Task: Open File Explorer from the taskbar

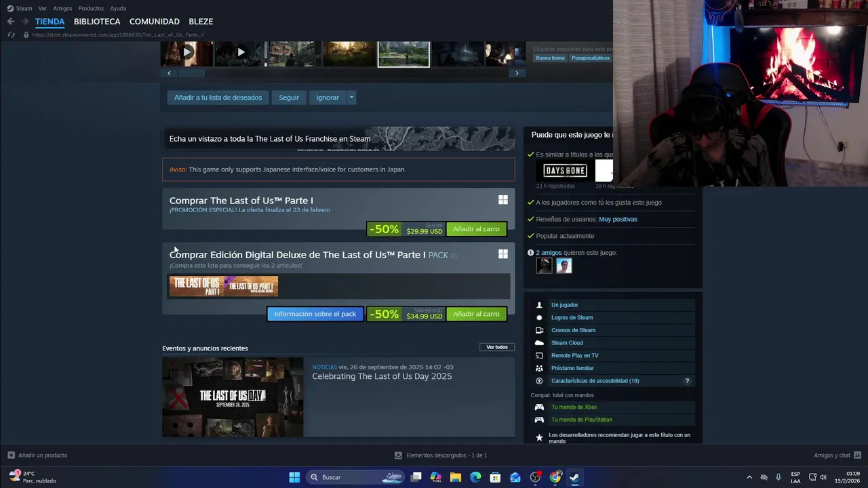Action: (456, 477)
